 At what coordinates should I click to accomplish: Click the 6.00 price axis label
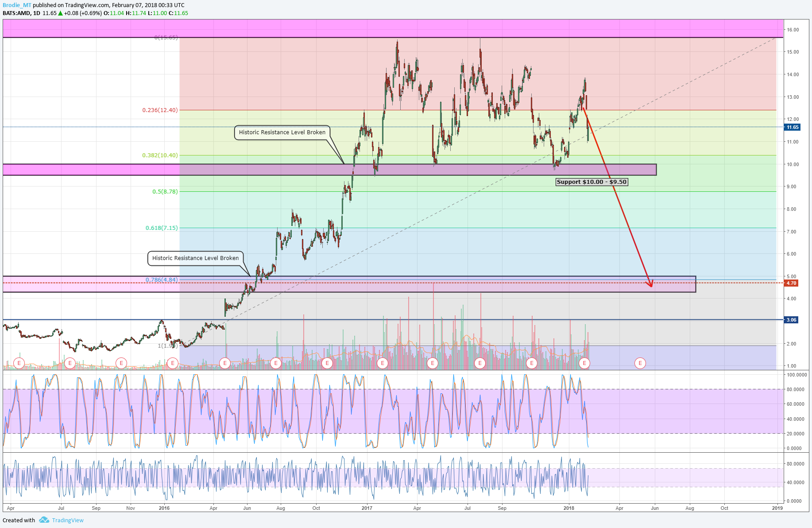pyautogui.click(x=791, y=254)
